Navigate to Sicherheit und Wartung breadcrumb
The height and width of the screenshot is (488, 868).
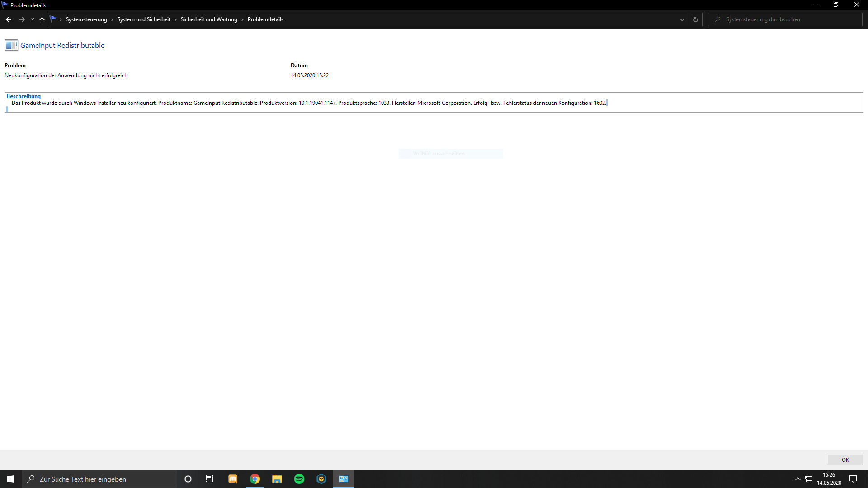[x=209, y=19]
